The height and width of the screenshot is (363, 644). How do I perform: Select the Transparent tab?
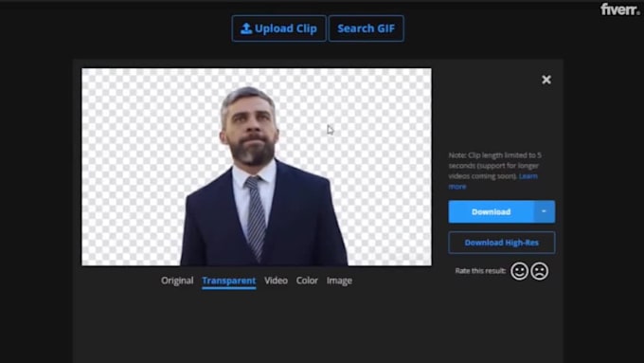coord(229,281)
